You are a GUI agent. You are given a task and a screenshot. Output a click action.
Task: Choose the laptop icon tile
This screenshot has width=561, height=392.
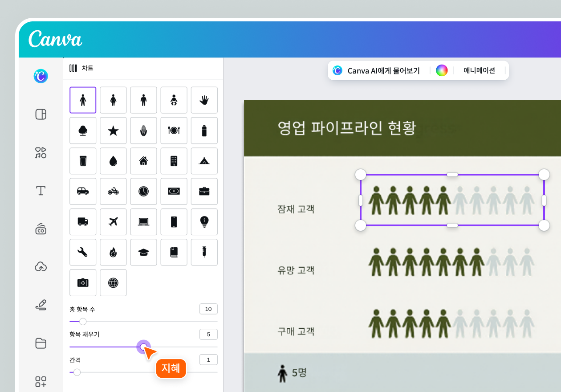click(143, 221)
